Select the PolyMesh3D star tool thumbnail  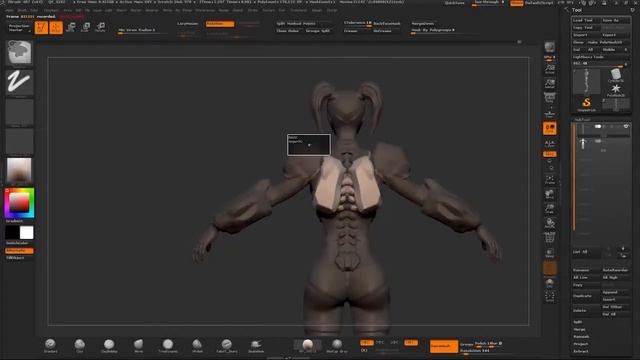(x=616, y=90)
